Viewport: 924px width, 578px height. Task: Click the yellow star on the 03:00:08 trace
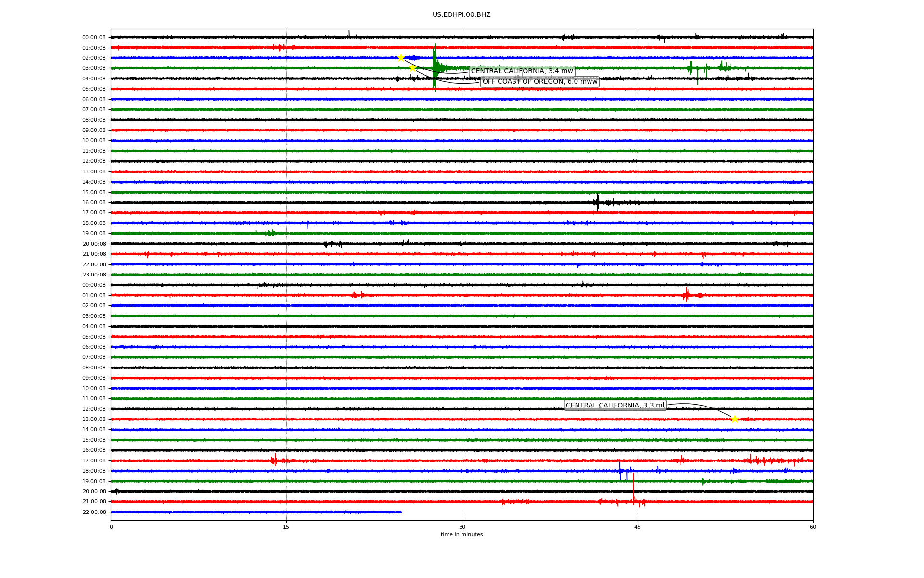click(412, 68)
